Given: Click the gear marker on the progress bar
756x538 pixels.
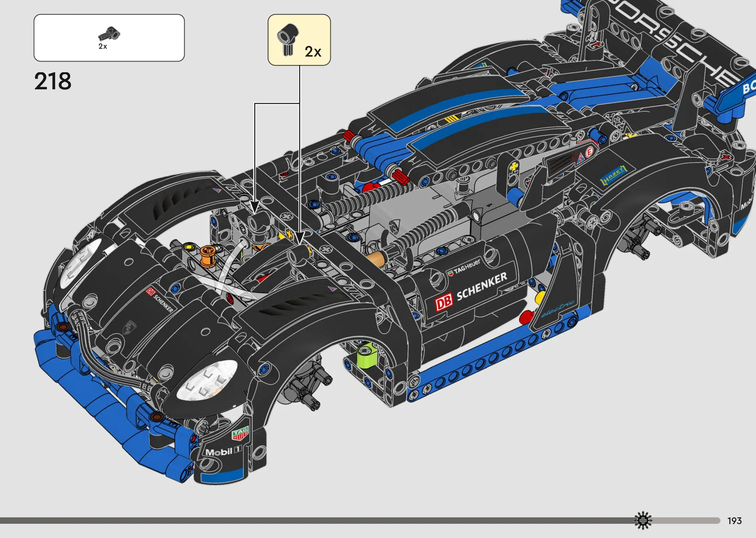Looking at the screenshot, I should tap(643, 521).
